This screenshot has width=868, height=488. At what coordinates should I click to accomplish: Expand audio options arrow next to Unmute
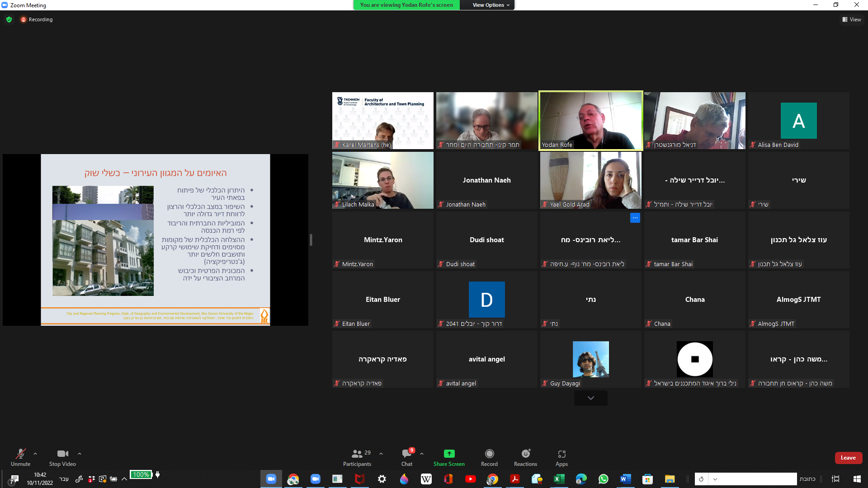[35, 454]
